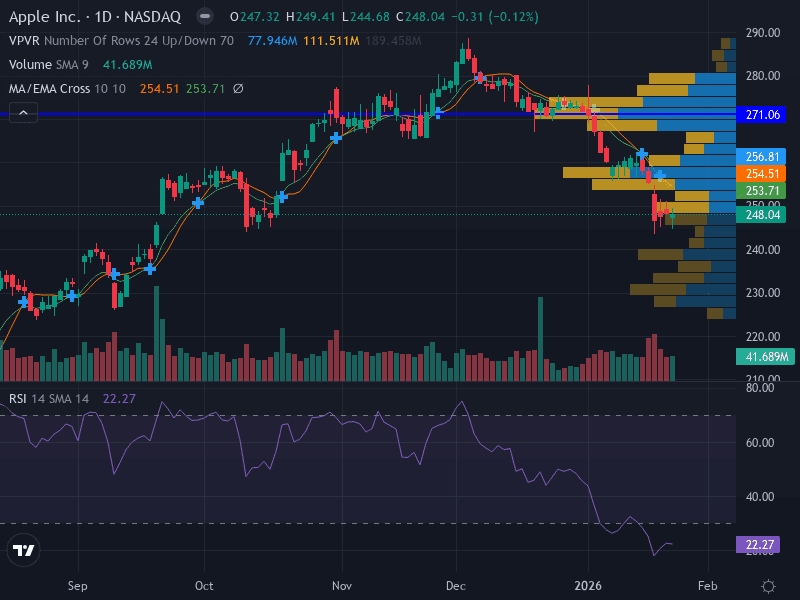Select the Apple Inc. · 1D · NASDAQ title

95,17
